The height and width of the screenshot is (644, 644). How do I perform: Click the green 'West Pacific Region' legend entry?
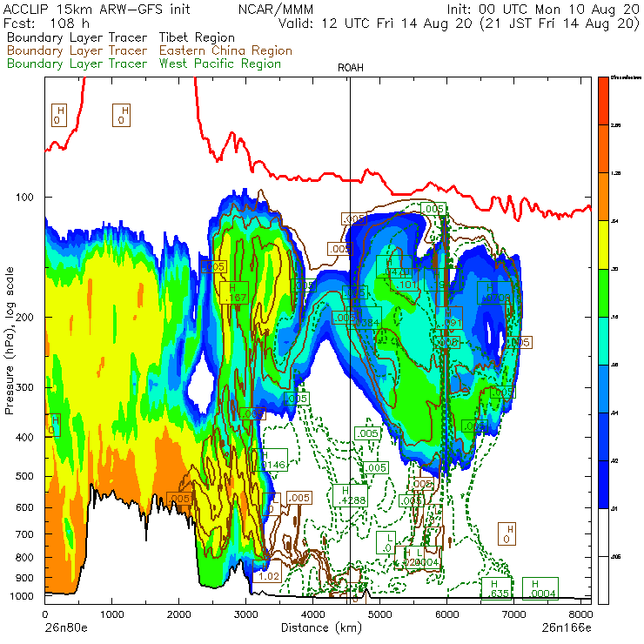(220, 64)
